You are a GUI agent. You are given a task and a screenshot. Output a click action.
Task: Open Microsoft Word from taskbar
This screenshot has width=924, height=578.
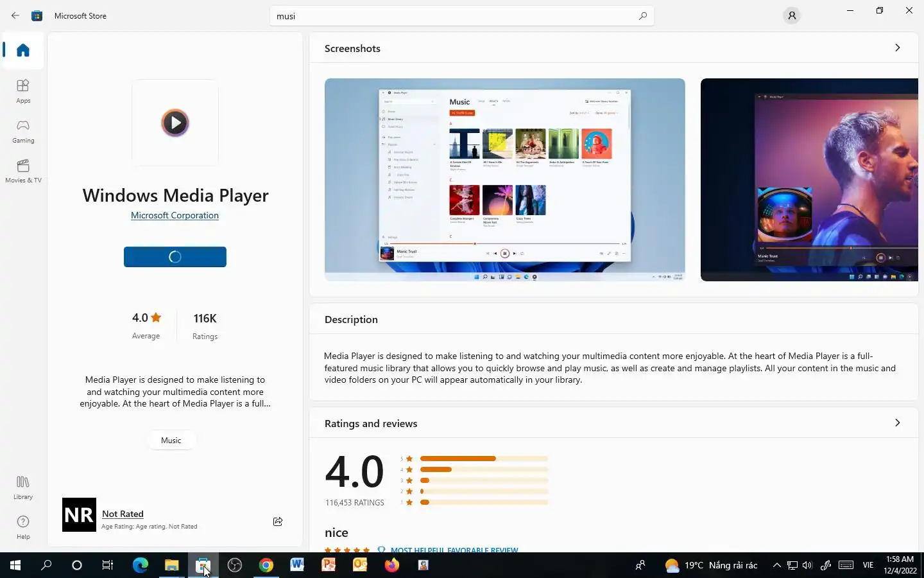click(297, 565)
